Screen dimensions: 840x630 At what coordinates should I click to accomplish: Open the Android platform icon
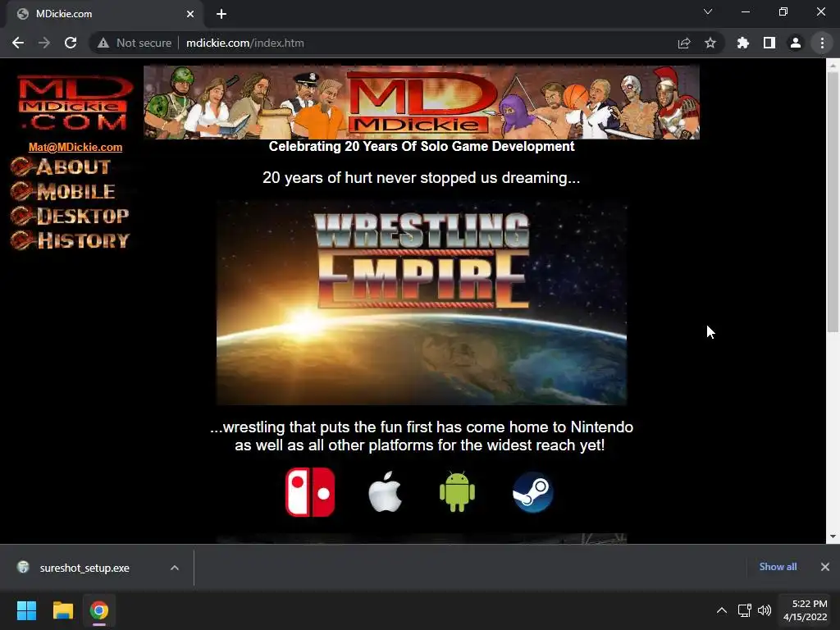pos(457,492)
